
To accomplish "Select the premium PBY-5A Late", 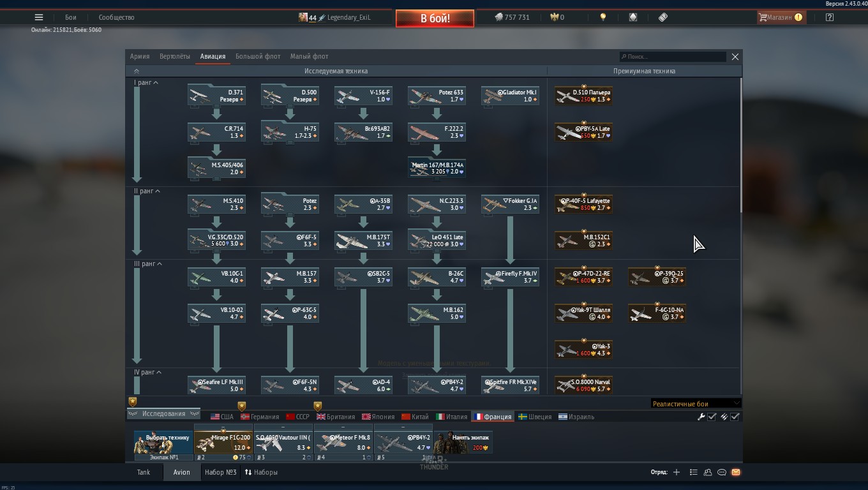I will 583,132.
